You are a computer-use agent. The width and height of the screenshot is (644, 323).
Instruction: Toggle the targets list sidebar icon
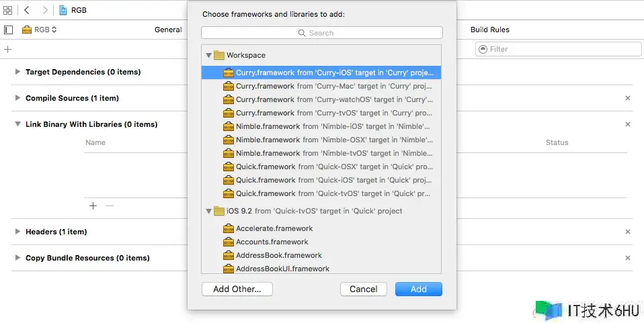click(8, 30)
